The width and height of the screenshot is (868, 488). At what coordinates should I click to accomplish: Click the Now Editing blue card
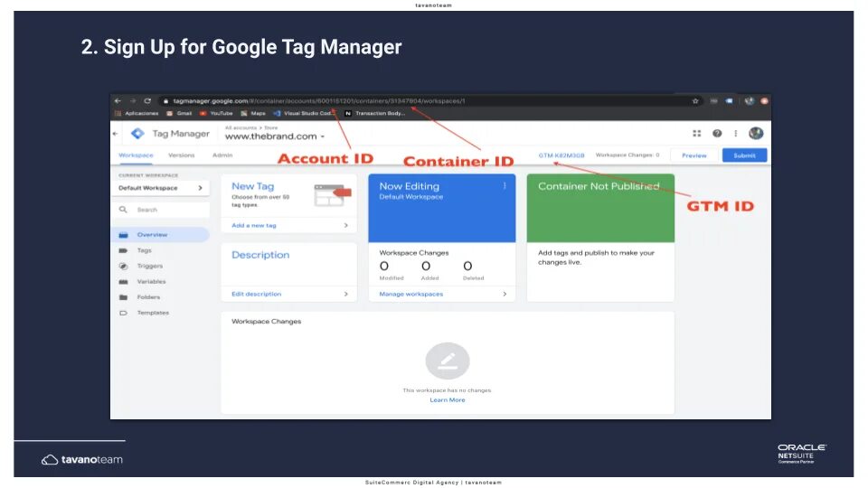pos(442,208)
